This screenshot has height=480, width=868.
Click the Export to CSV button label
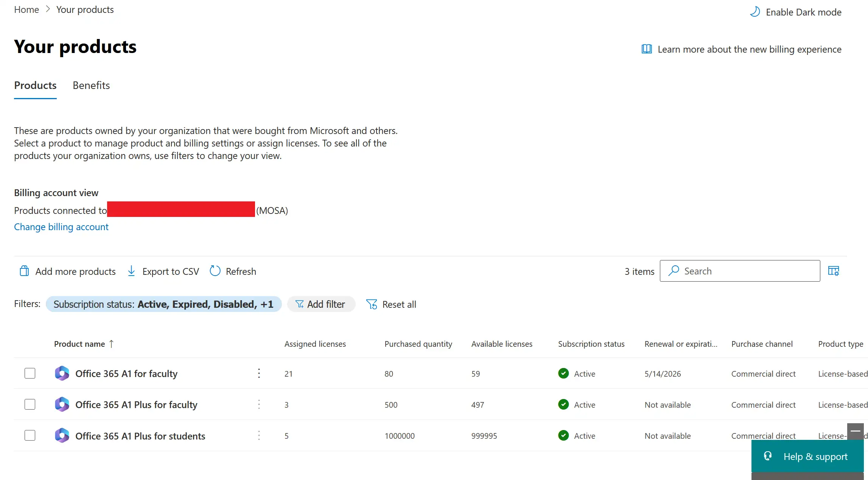(171, 271)
